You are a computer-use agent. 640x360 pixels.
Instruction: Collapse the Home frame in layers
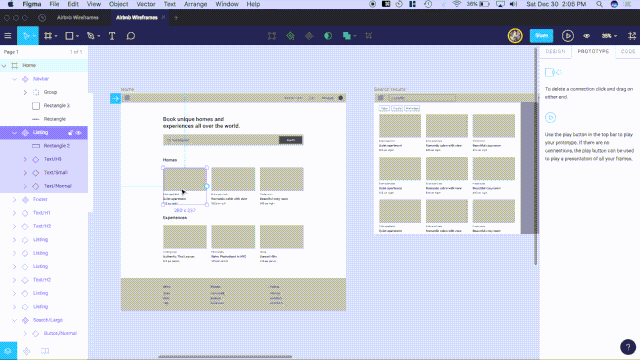click(4, 65)
